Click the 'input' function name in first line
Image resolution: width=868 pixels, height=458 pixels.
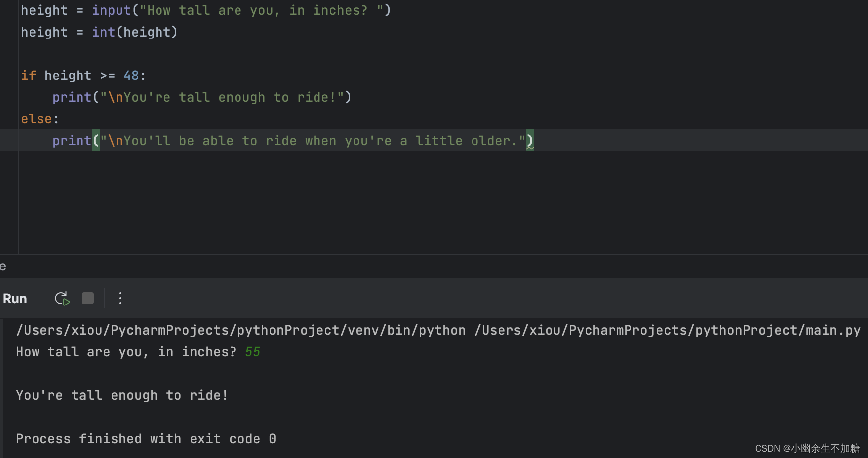coord(112,10)
